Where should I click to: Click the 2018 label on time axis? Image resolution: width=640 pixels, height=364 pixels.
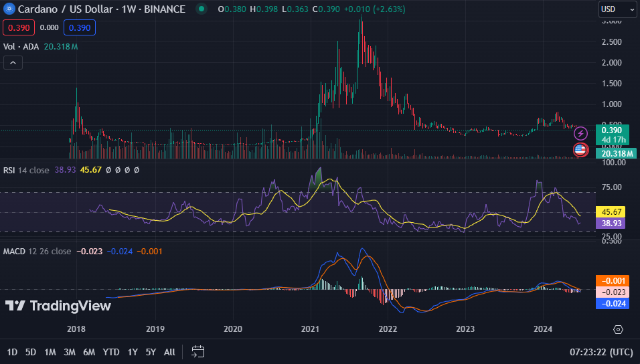tap(76, 329)
